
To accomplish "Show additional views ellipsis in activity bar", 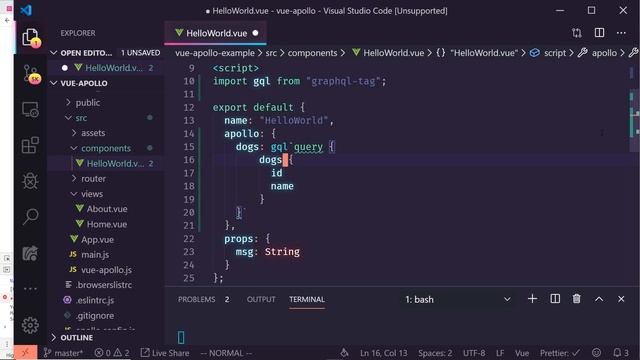I will [x=30, y=289].
